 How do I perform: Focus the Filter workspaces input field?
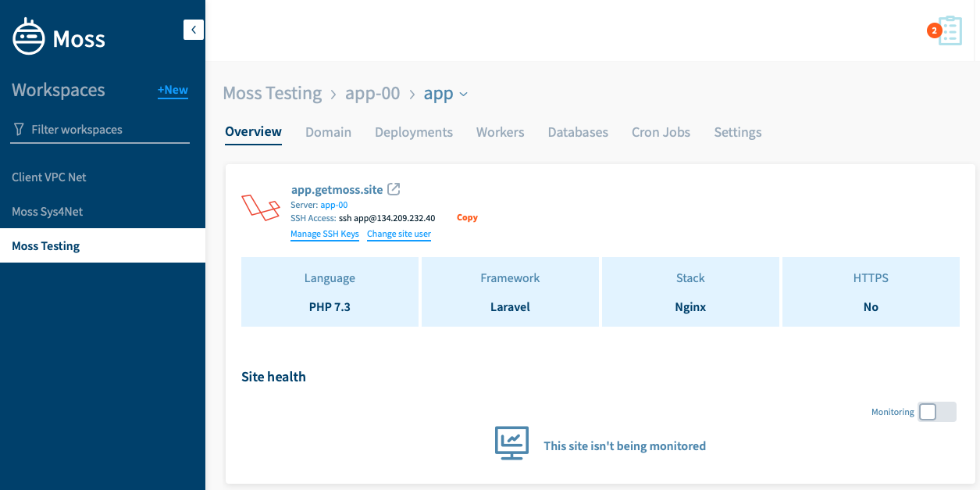[101, 130]
